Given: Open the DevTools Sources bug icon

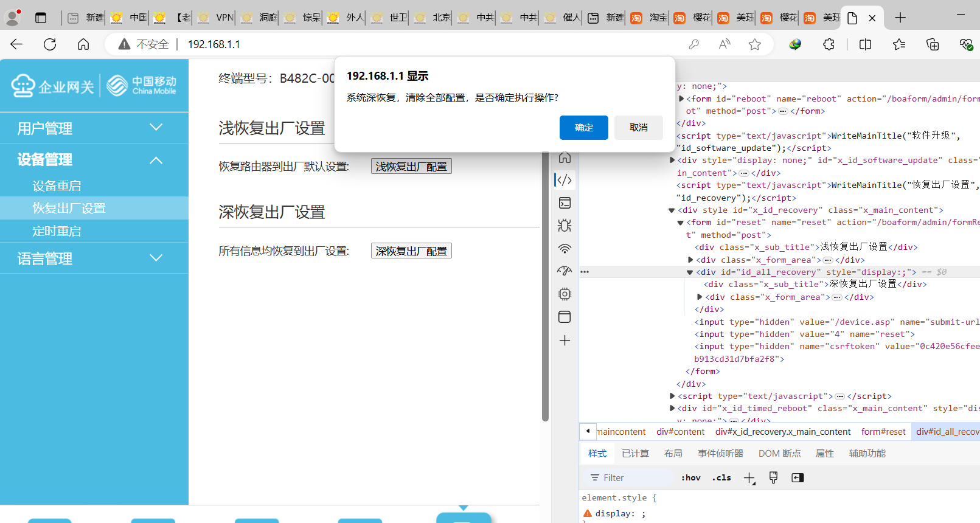Looking at the screenshot, I should click(565, 226).
